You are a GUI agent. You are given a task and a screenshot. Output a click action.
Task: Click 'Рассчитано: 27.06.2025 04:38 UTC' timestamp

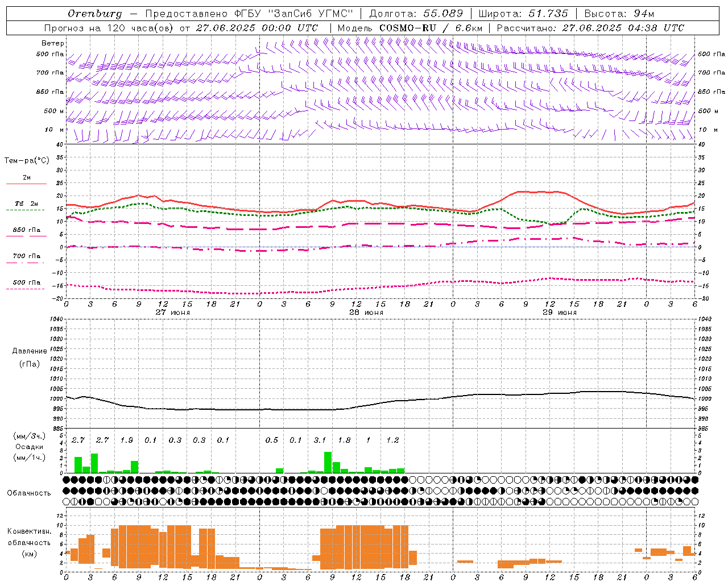590,28
